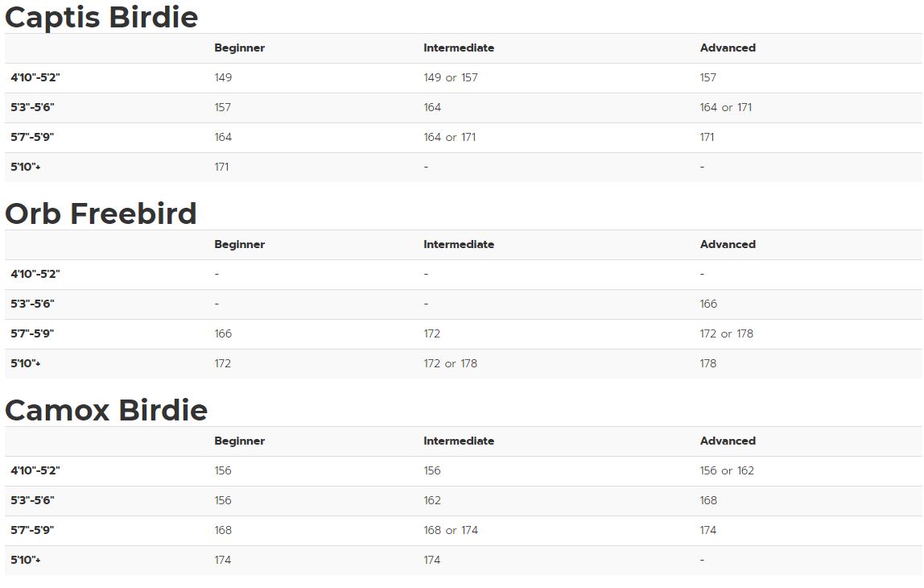Select Orb Freebird Advanced "172 or 178" cell
The width and height of the screenshot is (924, 588).
[727, 334]
